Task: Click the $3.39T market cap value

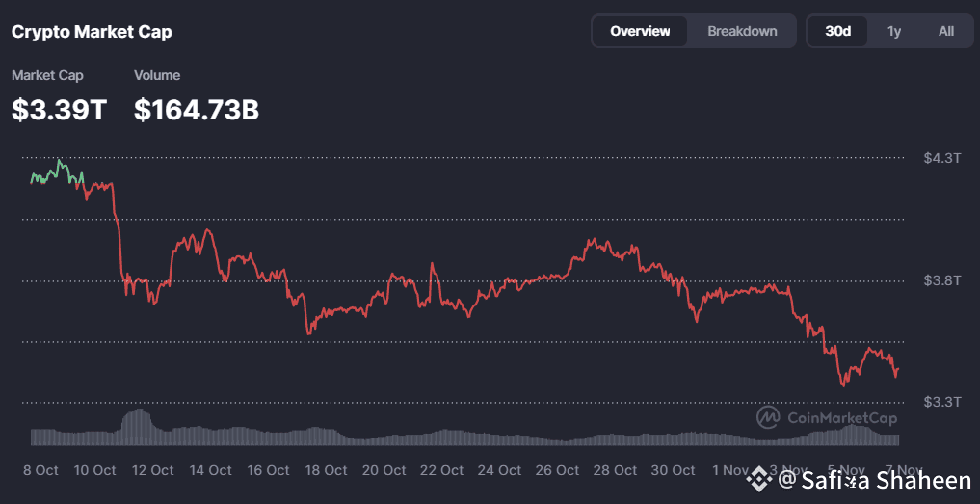Action: coord(60,110)
